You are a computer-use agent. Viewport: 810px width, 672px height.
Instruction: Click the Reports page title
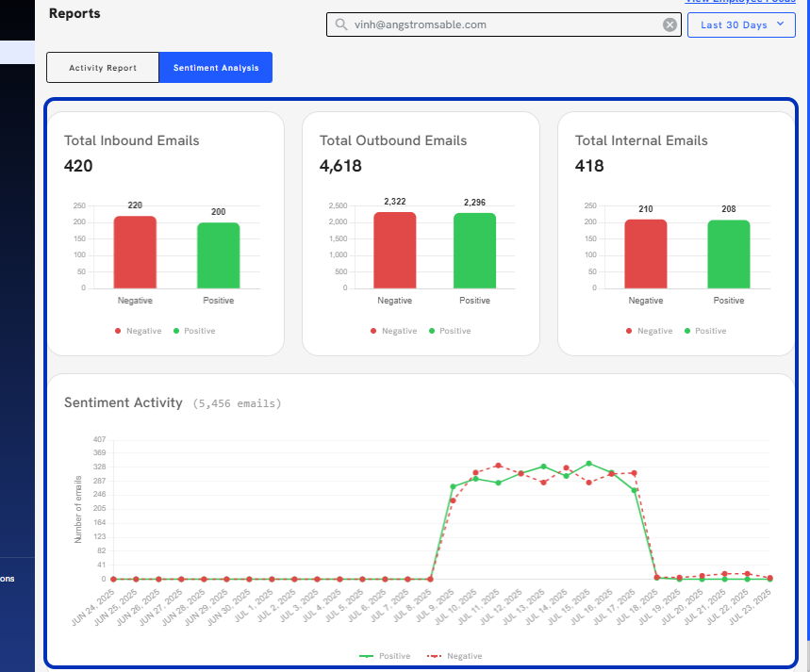point(74,13)
